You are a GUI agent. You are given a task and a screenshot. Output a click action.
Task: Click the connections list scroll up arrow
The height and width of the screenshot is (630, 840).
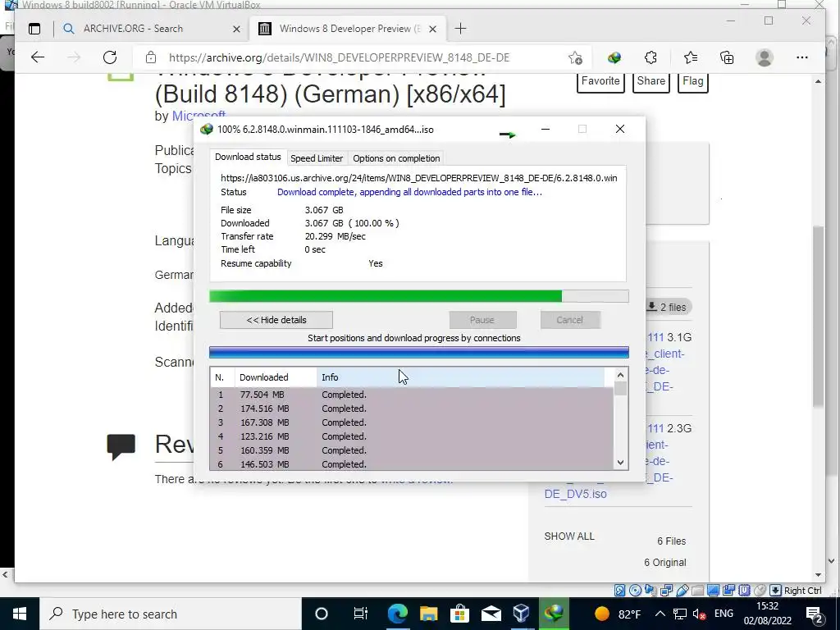pos(620,375)
